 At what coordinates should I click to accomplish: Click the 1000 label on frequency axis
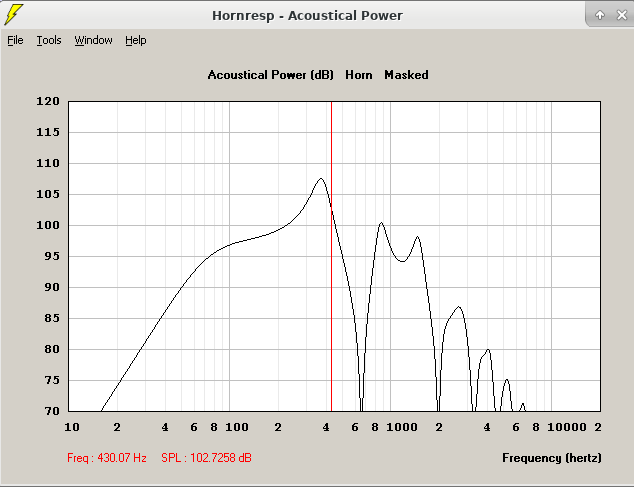point(402,427)
